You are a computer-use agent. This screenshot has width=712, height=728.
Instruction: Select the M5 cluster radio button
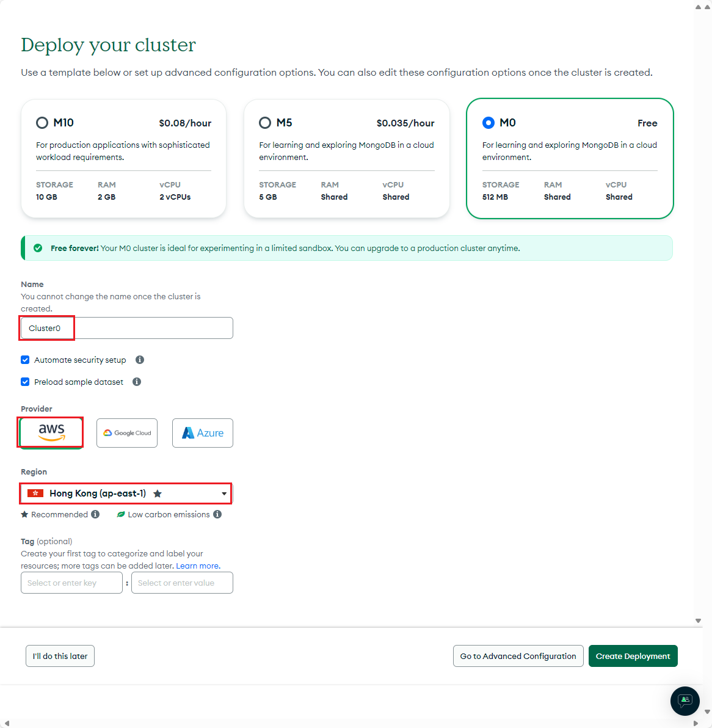pos(265,123)
